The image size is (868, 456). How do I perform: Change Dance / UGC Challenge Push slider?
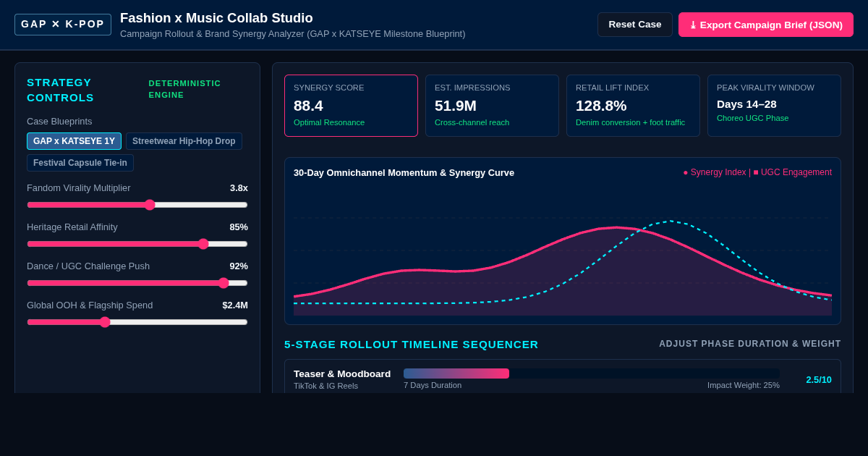137,283
